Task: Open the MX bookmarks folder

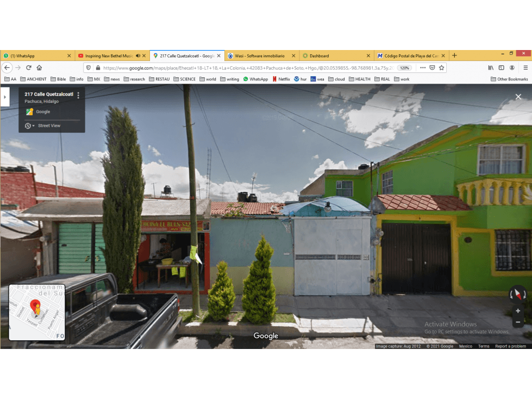Action: pos(94,79)
